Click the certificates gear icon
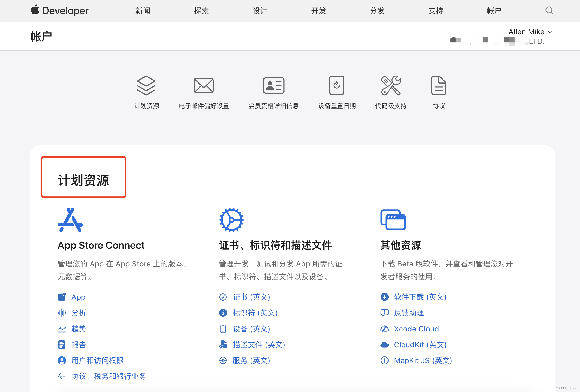This screenshot has height=392, width=580. (231, 220)
